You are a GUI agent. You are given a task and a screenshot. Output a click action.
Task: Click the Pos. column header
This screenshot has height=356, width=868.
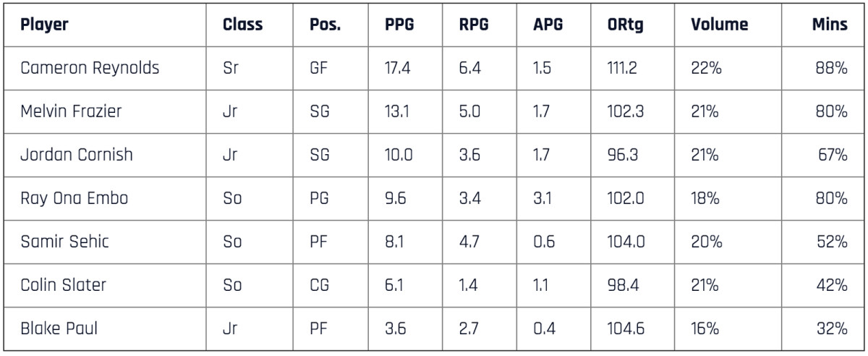[325, 26]
